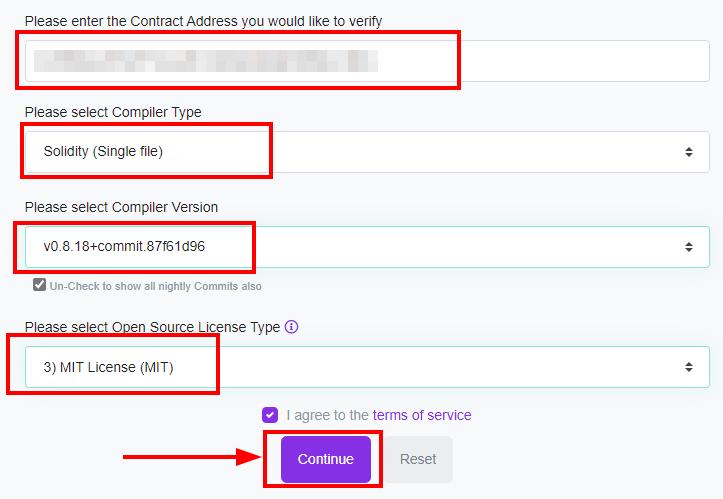Click the 'Un-Check to show all nightly Commits' label

click(x=155, y=286)
